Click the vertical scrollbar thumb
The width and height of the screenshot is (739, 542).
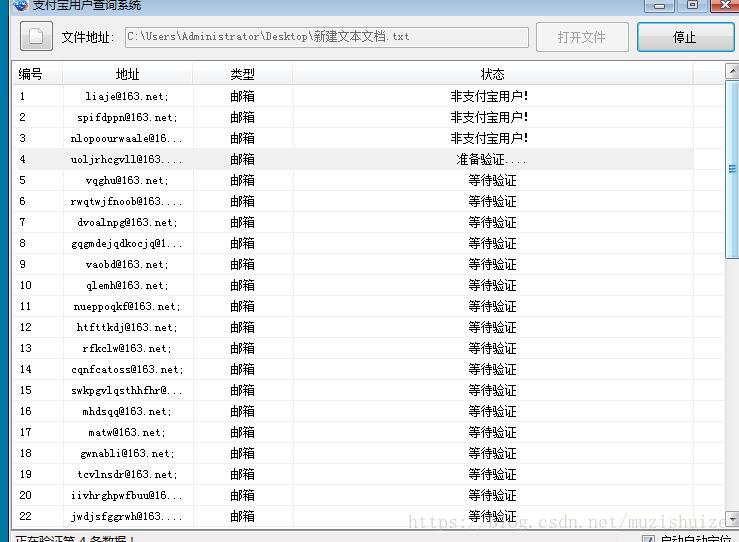tap(732, 169)
